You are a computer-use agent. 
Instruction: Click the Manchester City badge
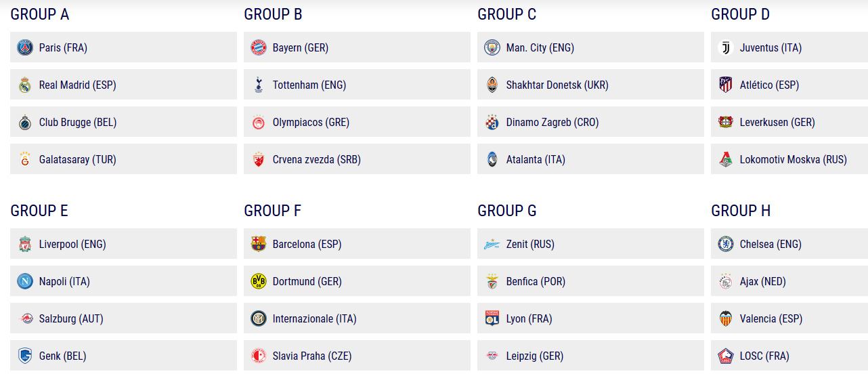point(492,47)
